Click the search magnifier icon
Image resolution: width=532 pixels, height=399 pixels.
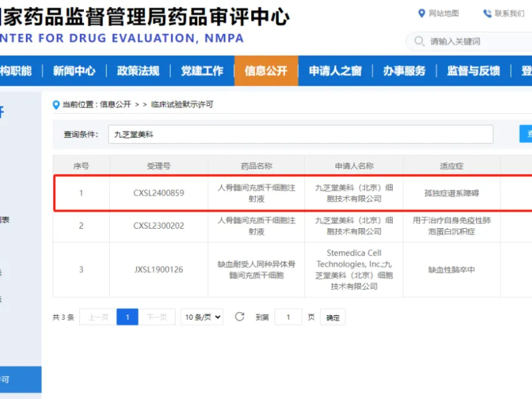pyautogui.click(x=419, y=41)
